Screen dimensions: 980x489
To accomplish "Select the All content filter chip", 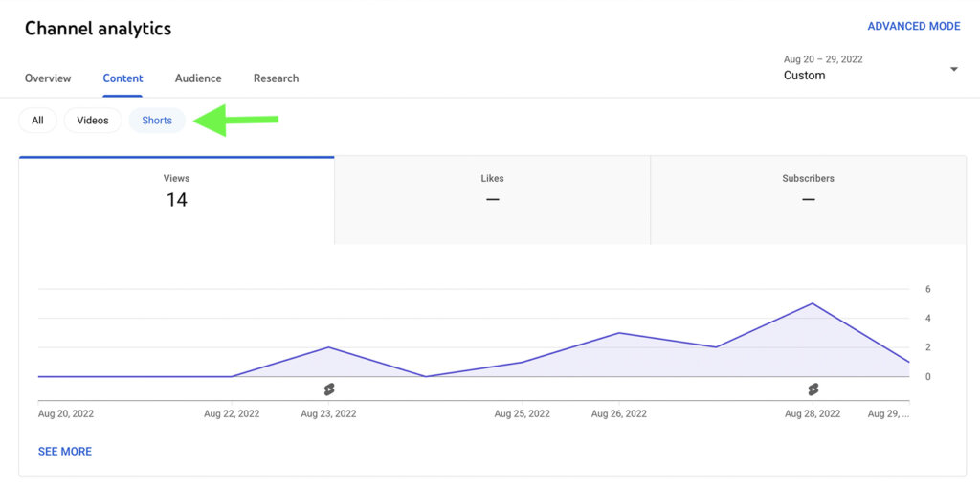I will tap(37, 120).
